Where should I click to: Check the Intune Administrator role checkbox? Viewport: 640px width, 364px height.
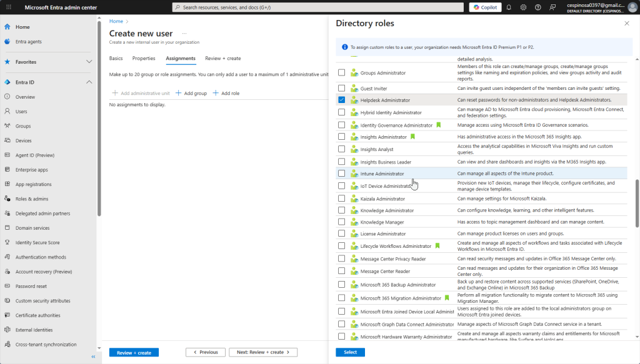click(x=341, y=174)
